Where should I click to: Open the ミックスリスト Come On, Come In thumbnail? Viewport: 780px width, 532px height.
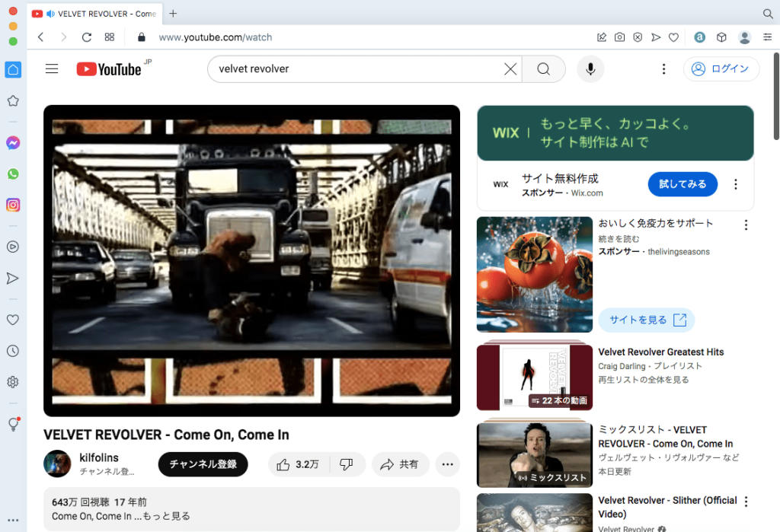(535, 454)
